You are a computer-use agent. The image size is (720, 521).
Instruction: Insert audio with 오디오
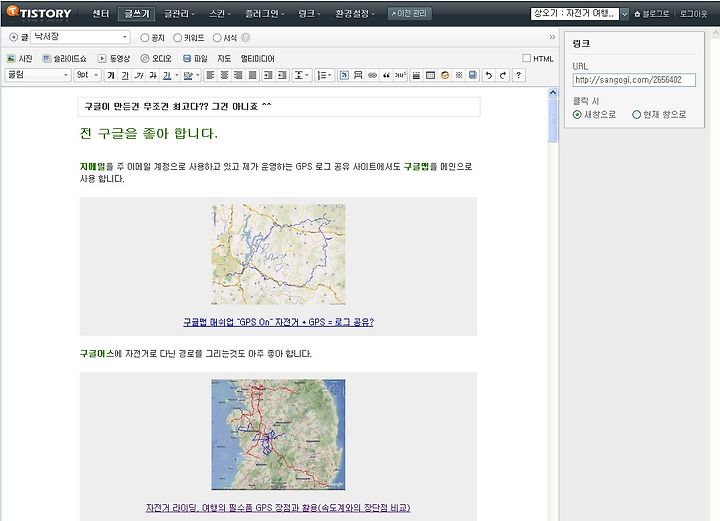pos(156,58)
